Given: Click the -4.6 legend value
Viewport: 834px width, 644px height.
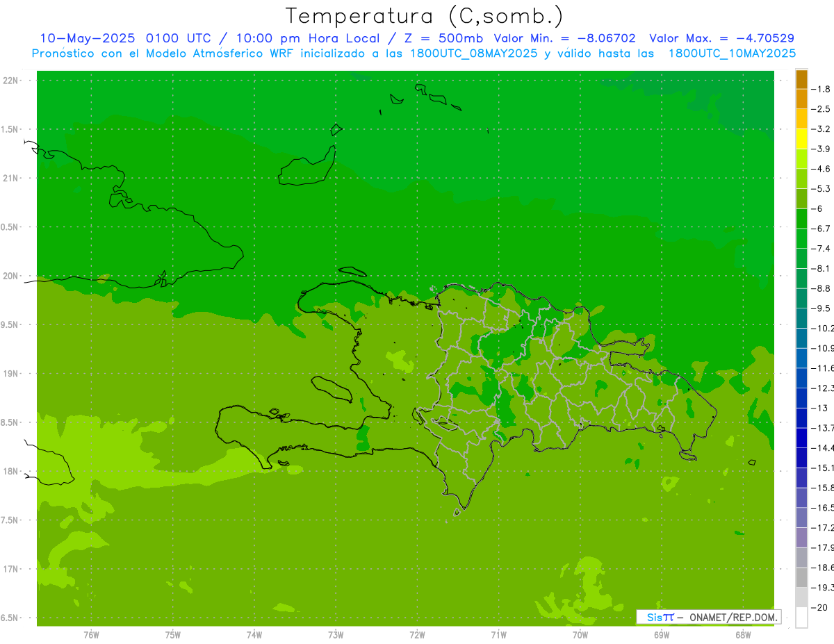Looking at the screenshot, I should [822, 169].
